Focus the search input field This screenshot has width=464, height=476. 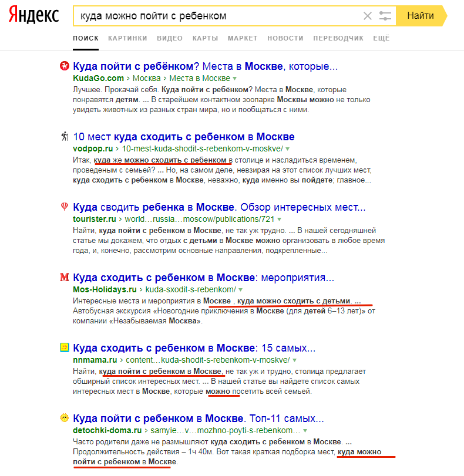click(x=217, y=16)
